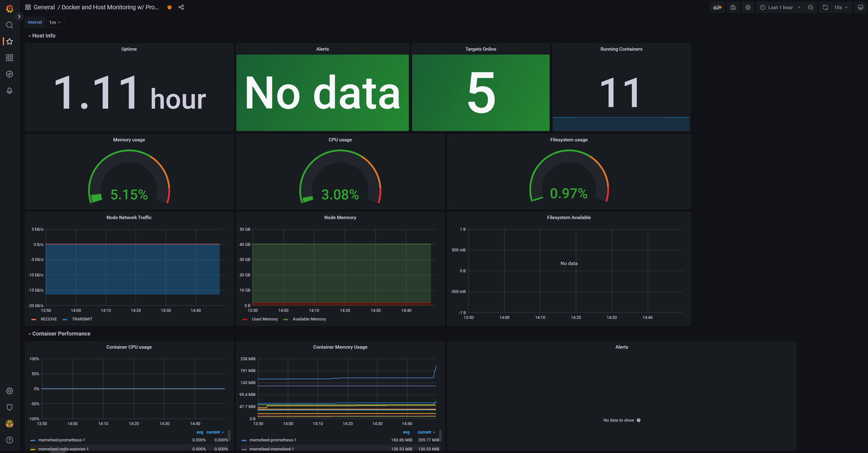Open the interval 1m dropdown

pos(55,22)
